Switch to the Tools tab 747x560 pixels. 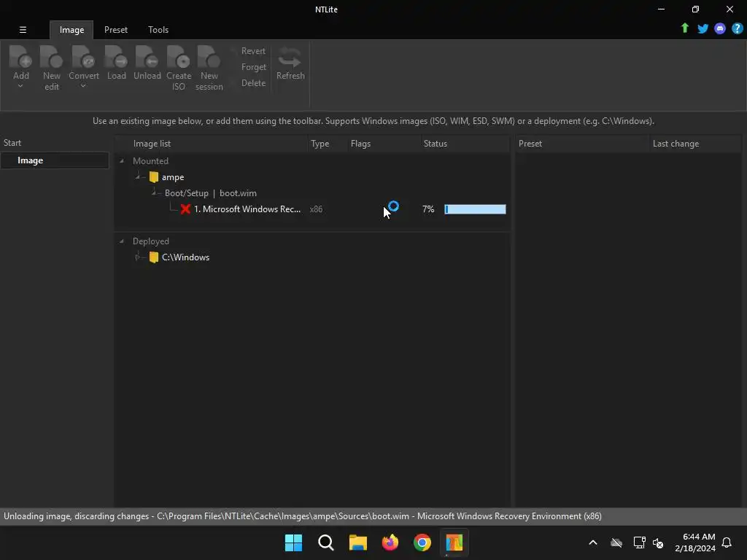(158, 30)
